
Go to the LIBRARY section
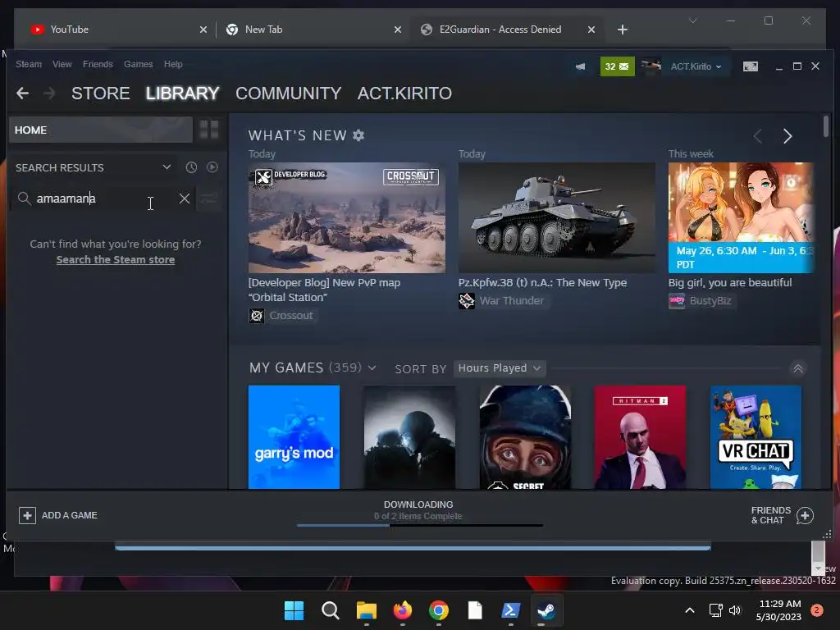183,94
